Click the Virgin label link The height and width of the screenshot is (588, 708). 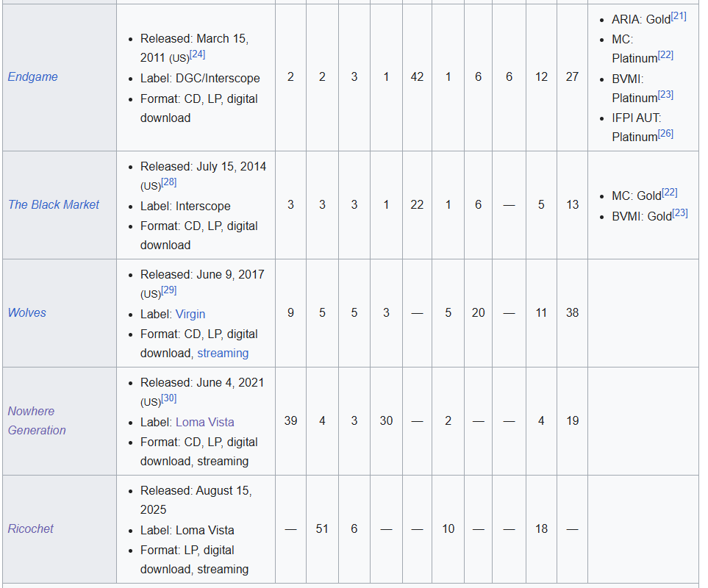point(190,314)
